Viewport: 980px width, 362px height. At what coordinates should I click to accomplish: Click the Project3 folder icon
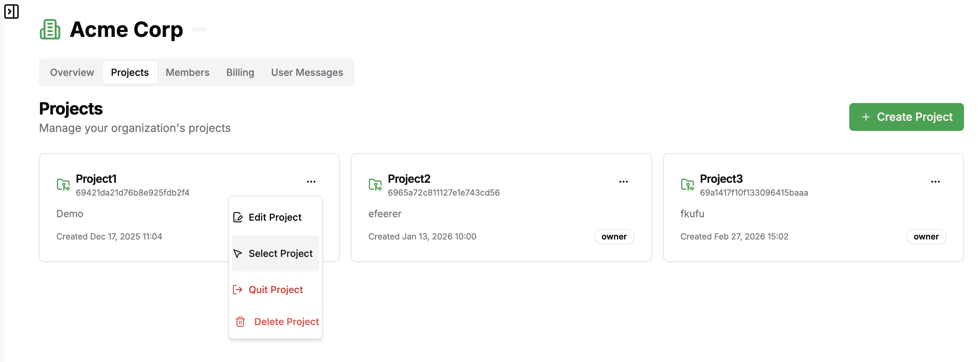click(x=687, y=184)
